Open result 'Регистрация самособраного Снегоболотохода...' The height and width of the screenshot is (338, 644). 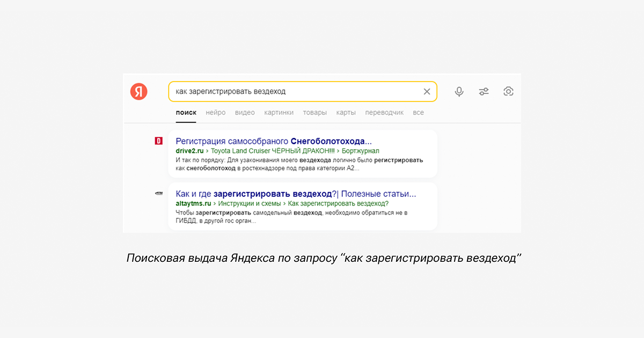(x=274, y=141)
